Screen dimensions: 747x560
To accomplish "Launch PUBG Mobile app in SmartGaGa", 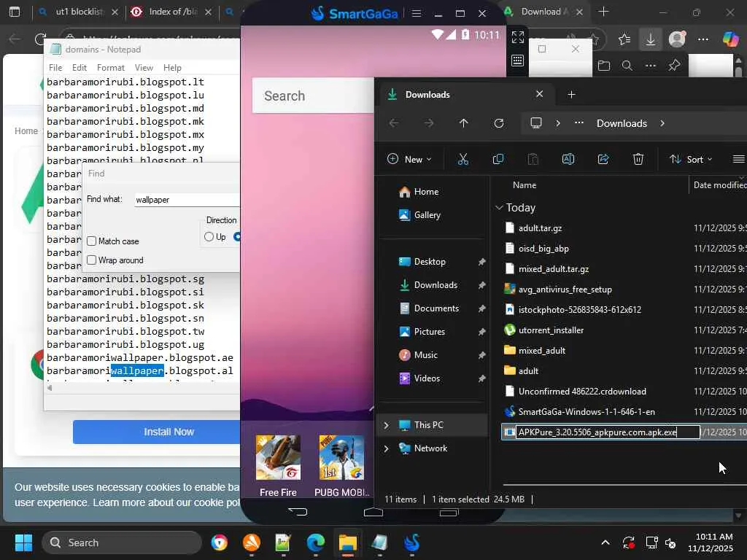I will [x=341, y=466].
